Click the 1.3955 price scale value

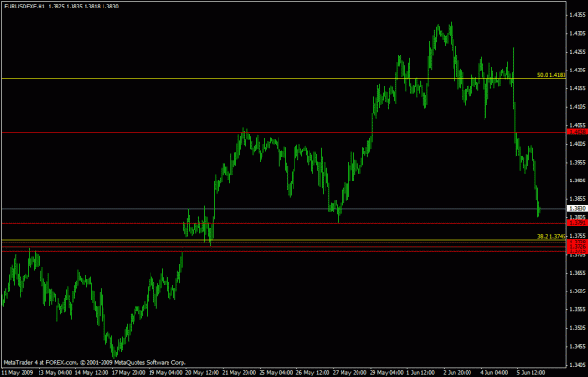[578, 162]
